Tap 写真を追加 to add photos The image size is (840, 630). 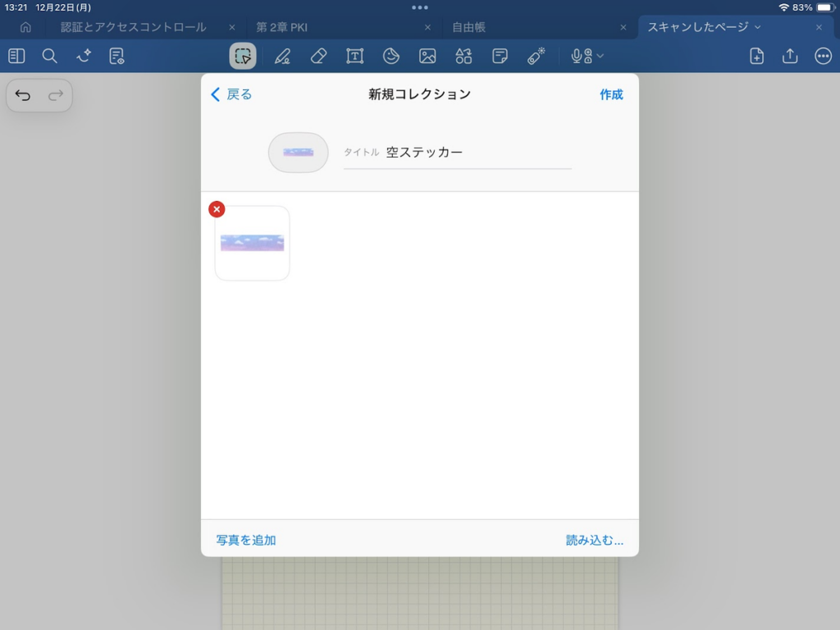[246, 540]
